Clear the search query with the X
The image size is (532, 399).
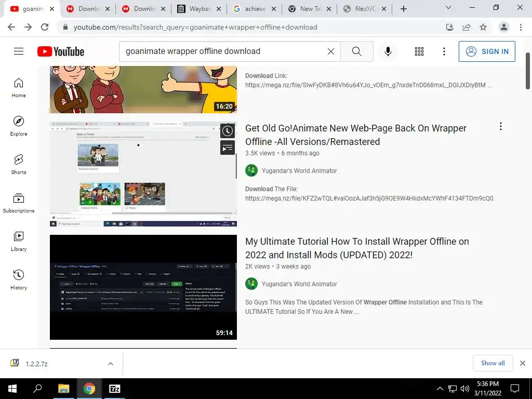[x=331, y=51]
